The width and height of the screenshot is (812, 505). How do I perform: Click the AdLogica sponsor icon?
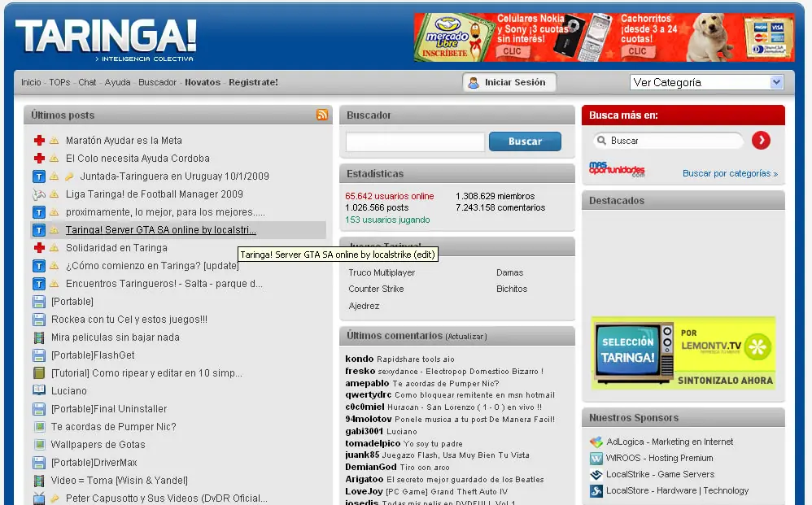[x=596, y=442]
